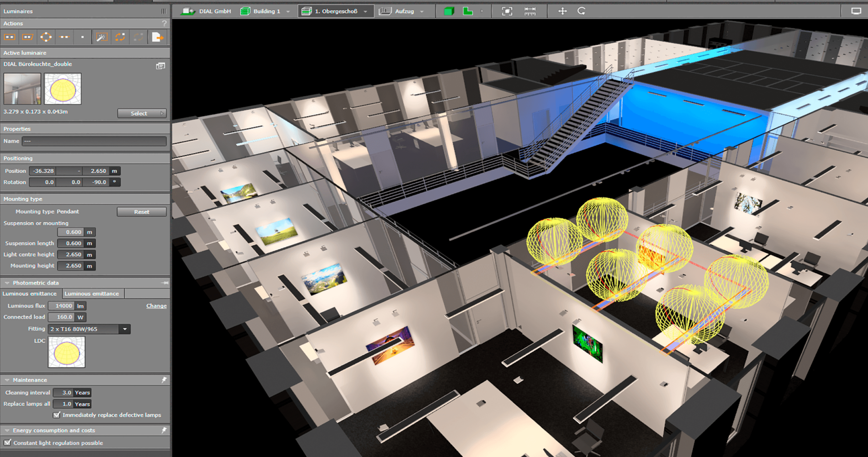
Task: Click the zoom to fit view icon
Action: tap(507, 11)
